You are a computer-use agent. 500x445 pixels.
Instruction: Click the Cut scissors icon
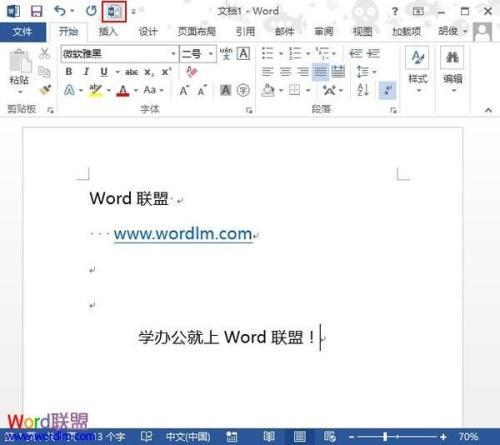coord(44,53)
